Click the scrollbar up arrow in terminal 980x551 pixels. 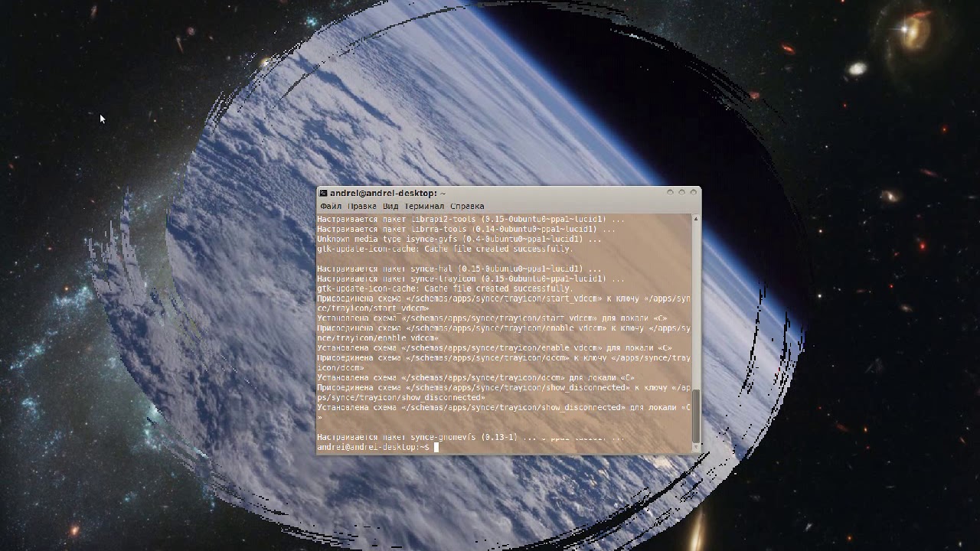point(696,219)
